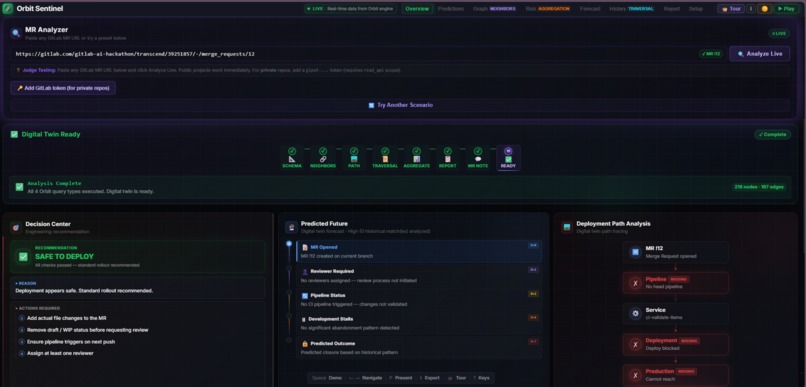Start the Tour from the header
The width and height of the screenshot is (806, 387).
pos(730,9)
